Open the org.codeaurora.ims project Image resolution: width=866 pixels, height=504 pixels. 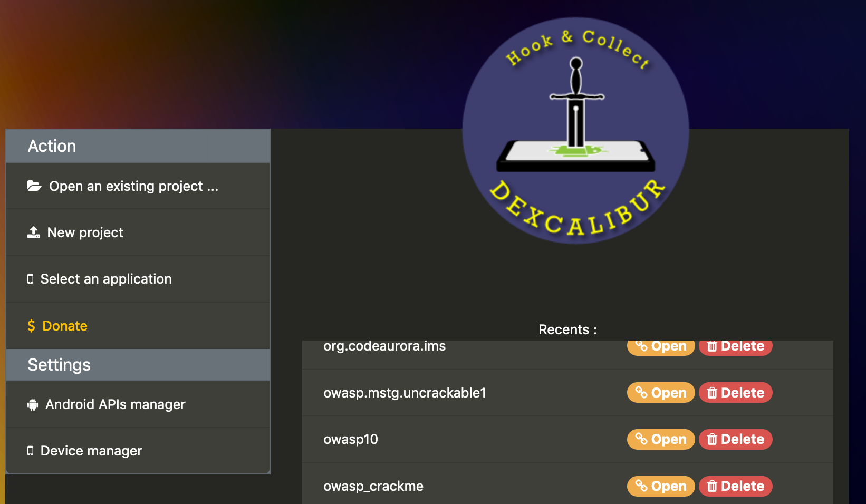click(661, 347)
